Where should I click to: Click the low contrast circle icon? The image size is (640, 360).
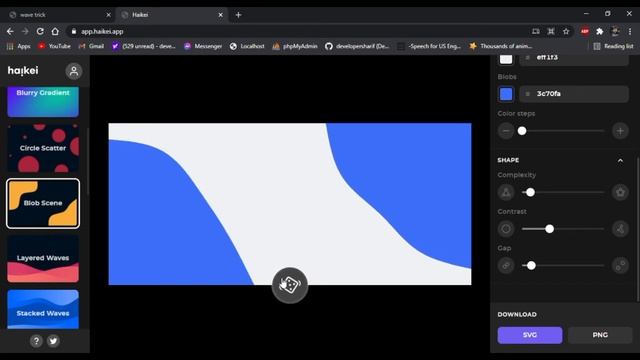[506, 229]
